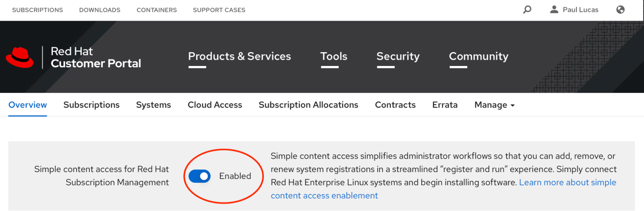Open the Contracts tab
Screen dimensions: 644x211
[395, 105]
